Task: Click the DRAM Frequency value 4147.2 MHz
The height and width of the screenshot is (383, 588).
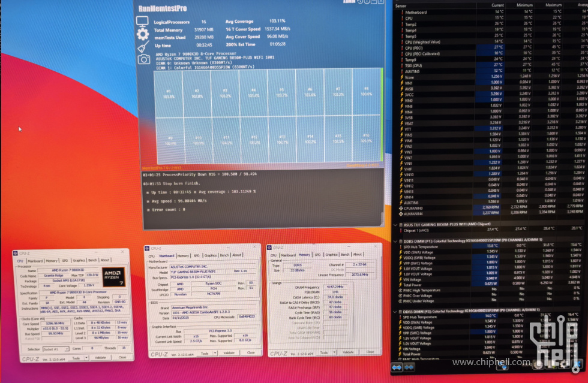Action: [x=335, y=287]
